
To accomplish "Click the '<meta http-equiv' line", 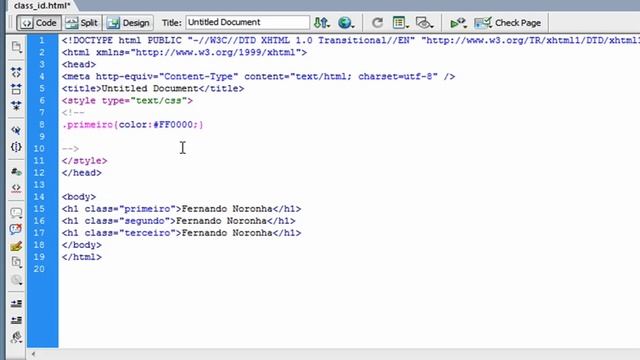I will (258, 76).
